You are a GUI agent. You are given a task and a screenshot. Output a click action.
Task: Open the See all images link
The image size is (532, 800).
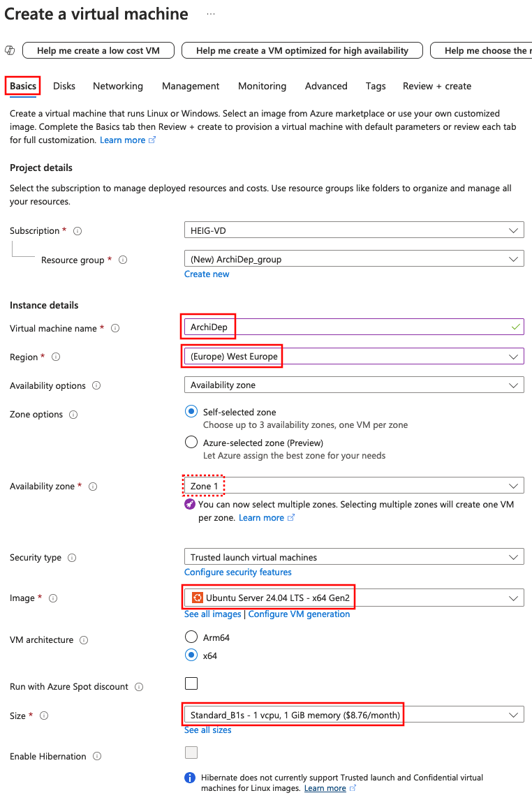click(x=212, y=614)
